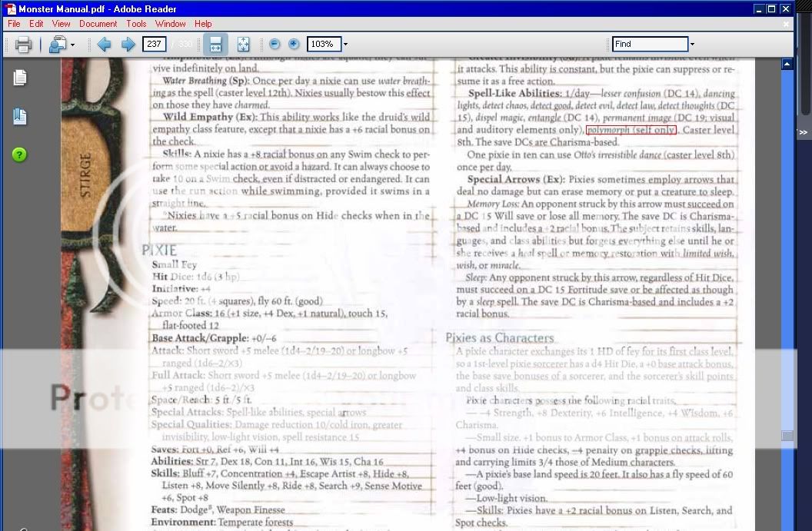Go to previous page arrow
This screenshot has width=812, height=531.
click(105, 45)
